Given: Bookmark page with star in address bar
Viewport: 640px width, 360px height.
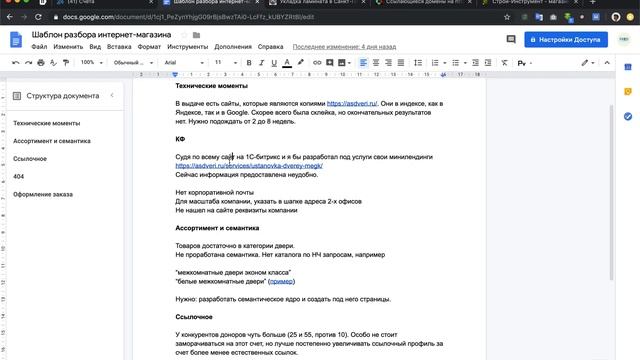Looking at the screenshot, I should pyautogui.click(x=507, y=17).
